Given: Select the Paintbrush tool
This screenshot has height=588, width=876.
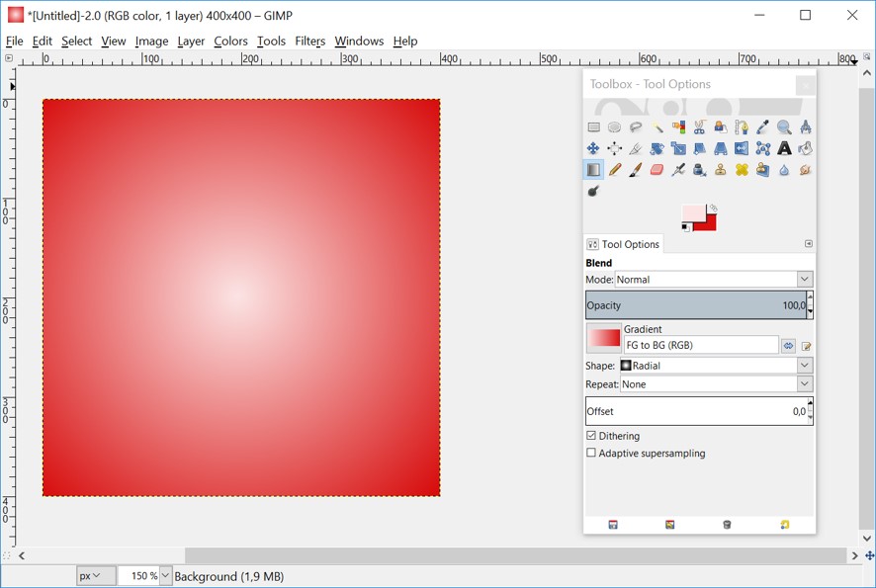Looking at the screenshot, I should tap(636, 170).
